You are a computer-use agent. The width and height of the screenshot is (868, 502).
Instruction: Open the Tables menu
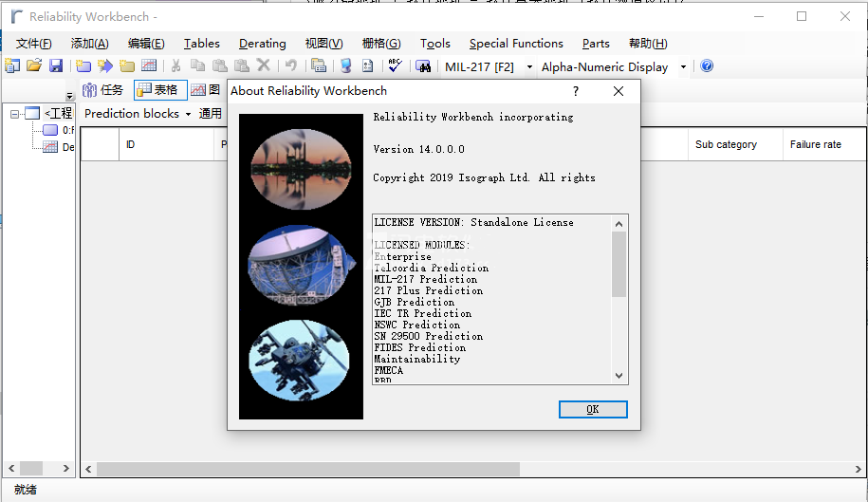(201, 44)
